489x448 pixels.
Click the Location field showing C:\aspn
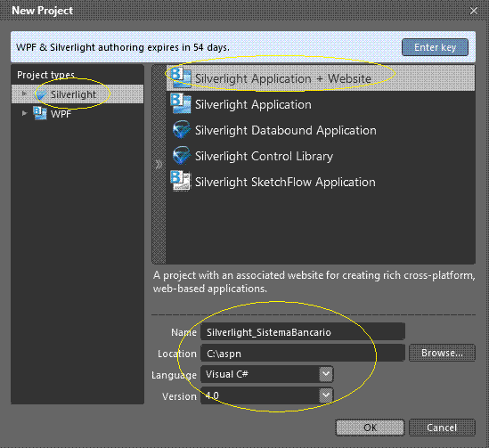tap(303, 354)
